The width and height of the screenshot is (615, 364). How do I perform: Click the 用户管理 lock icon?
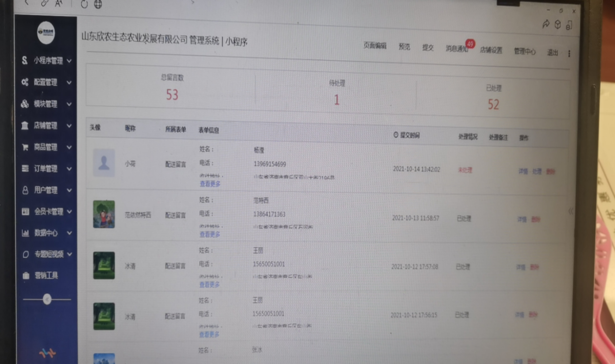coord(25,190)
